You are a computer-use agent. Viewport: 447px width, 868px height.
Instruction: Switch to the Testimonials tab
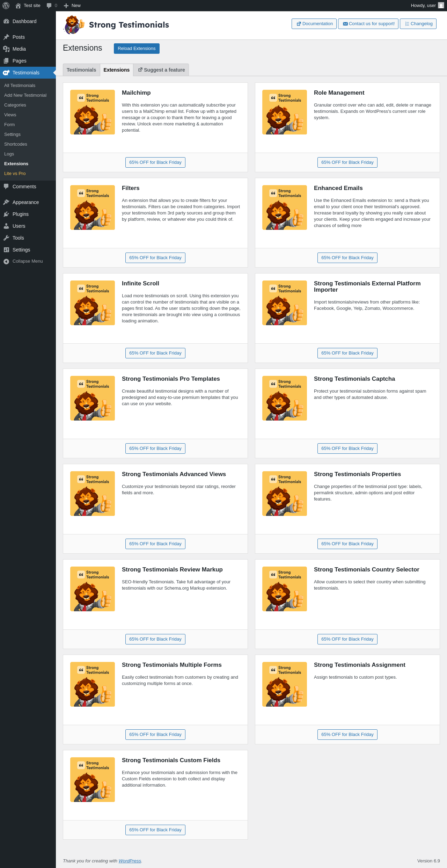click(x=81, y=70)
